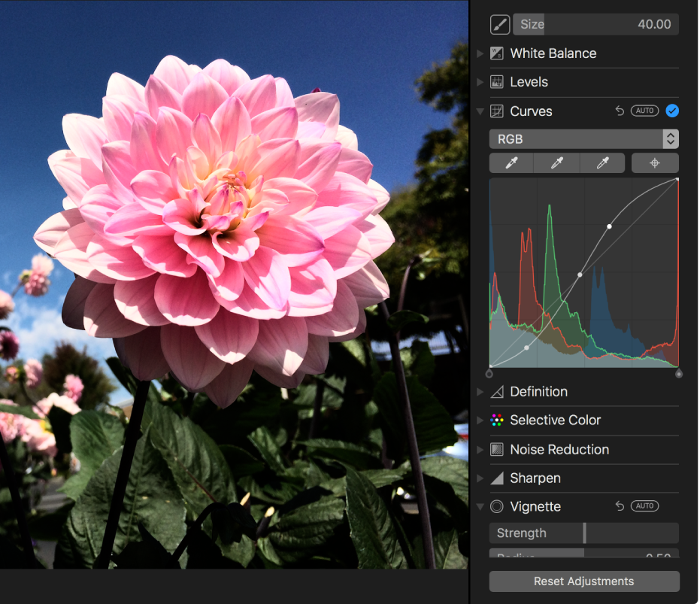The height and width of the screenshot is (604, 700).
Task: Click the Selective Color dots icon
Action: 497,420
